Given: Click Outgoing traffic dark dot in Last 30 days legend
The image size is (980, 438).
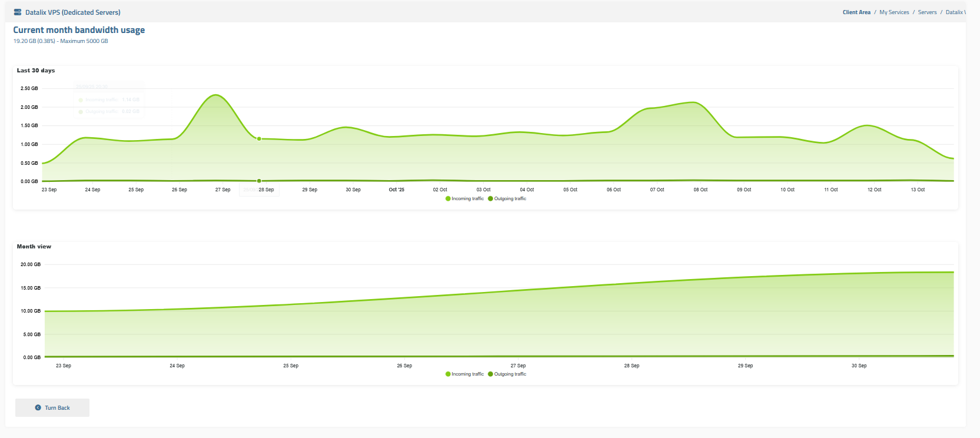Looking at the screenshot, I should click(490, 199).
